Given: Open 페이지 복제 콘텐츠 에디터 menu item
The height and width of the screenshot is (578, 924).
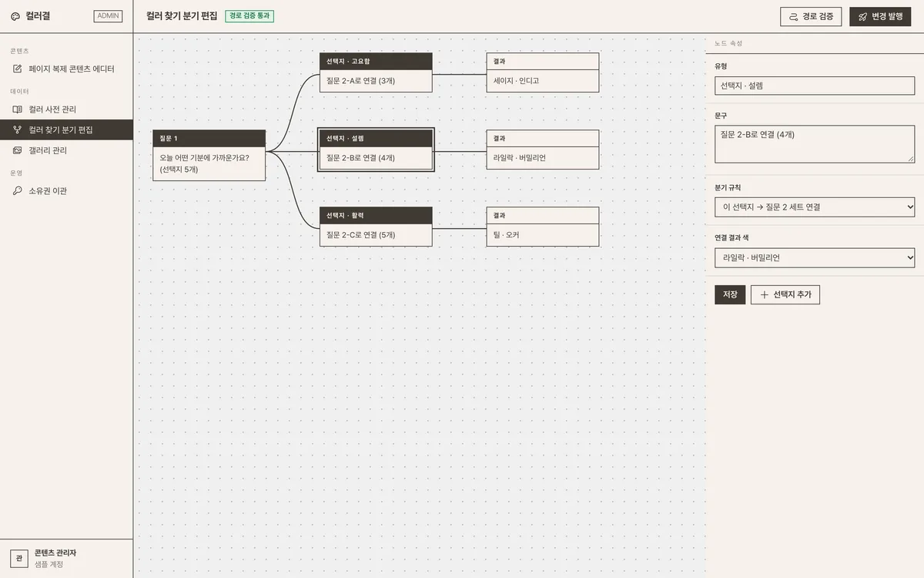Looking at the screenshot, I should point(66,69).
